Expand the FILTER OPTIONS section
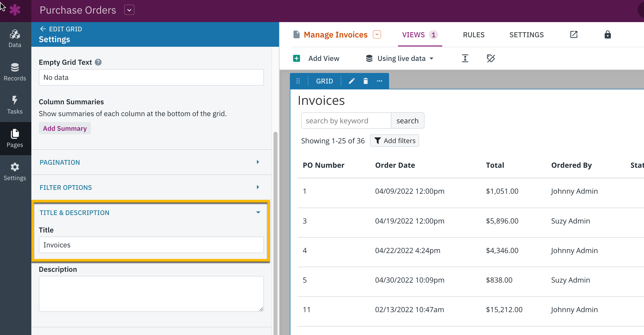 point(151,187)
